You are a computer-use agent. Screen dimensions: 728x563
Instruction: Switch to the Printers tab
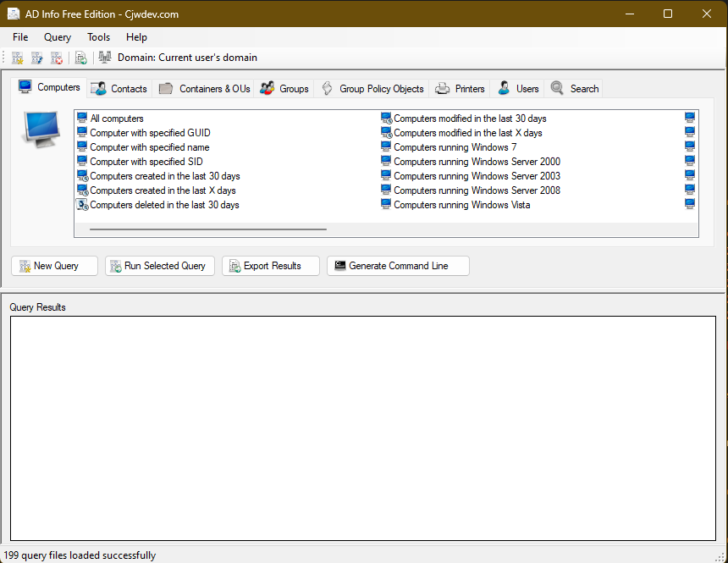pos(460,89)
